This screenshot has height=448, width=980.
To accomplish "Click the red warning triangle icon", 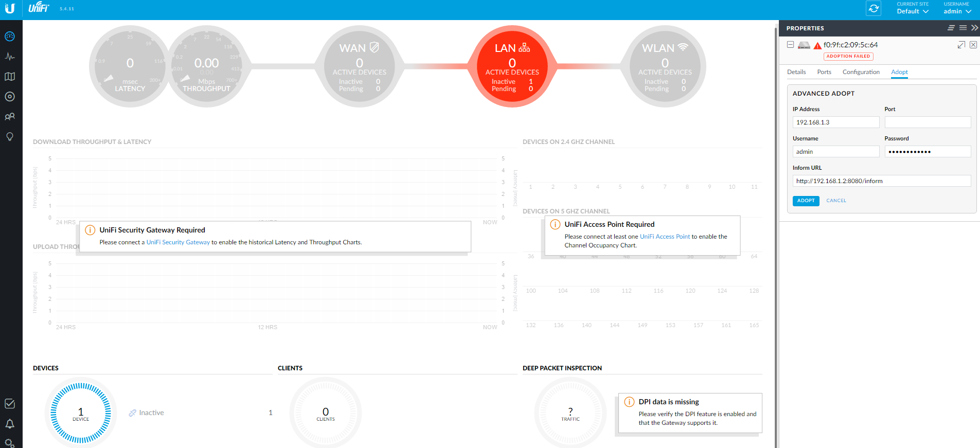I will click(x=817, y=46).
